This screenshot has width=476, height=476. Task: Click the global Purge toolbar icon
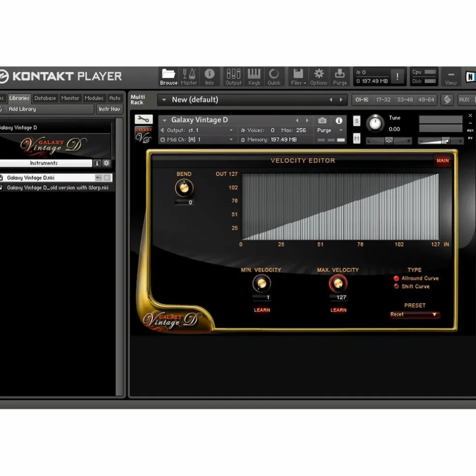(340, 76)
